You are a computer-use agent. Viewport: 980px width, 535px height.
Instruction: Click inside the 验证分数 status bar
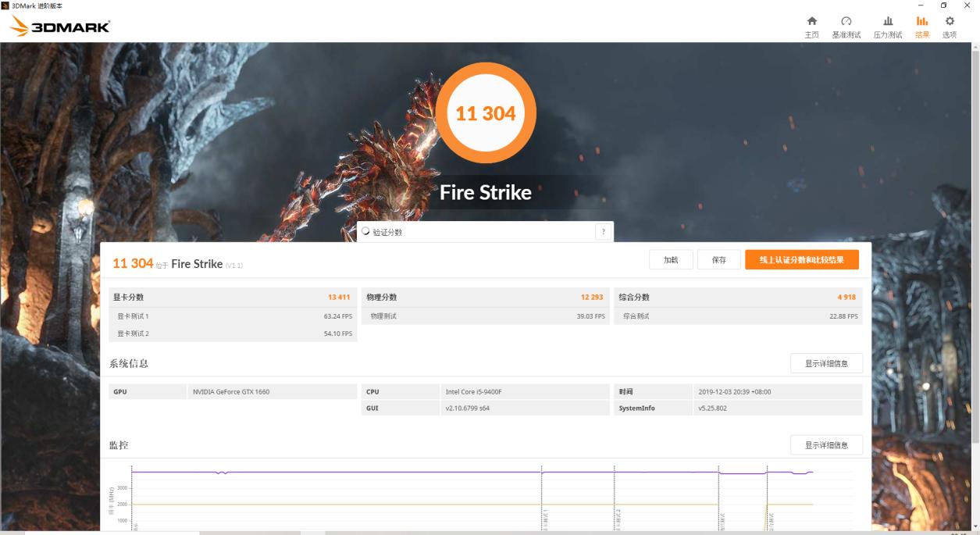(469, 232)
